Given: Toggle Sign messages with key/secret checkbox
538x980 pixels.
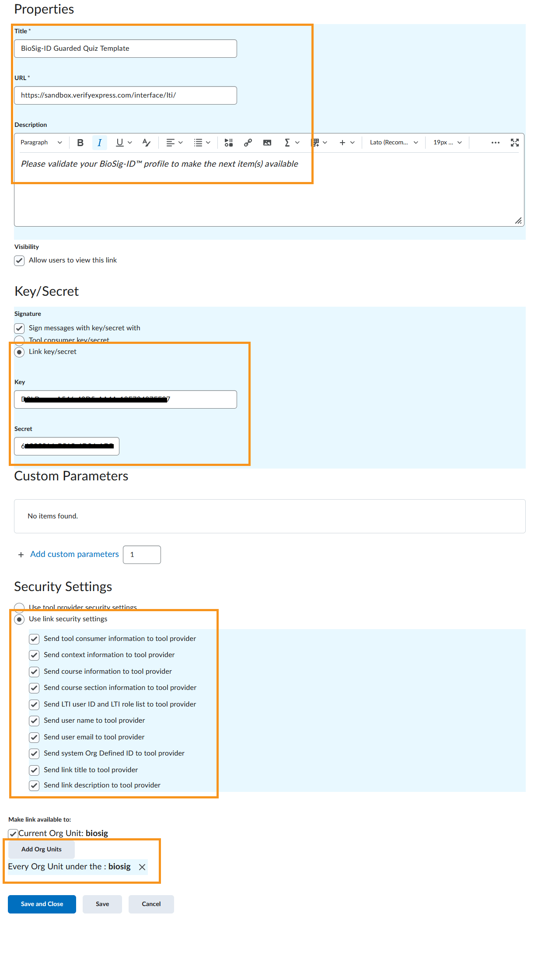Looking at the screenshot, I should click(19, 329).
